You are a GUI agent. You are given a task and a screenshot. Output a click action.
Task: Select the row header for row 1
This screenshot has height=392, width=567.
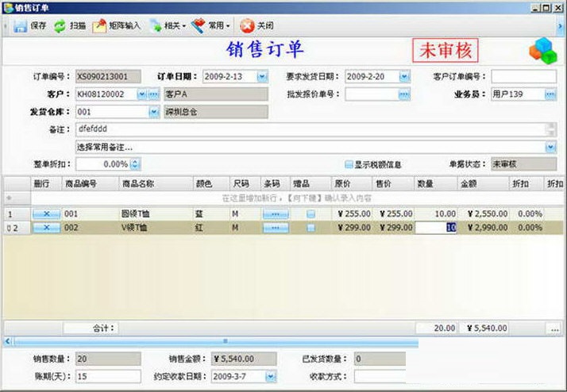tap(17, 214)
